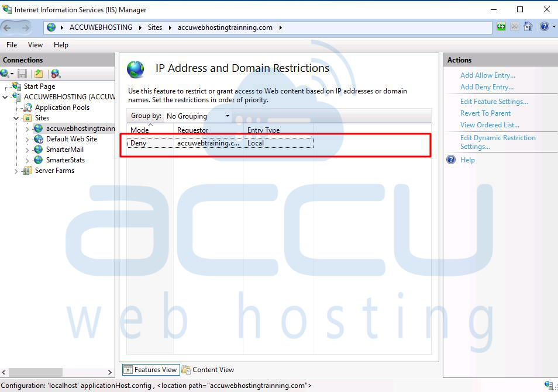Click the Connections scrollbar left arrow
Viewport: 558px width, 392px height.
4,373
